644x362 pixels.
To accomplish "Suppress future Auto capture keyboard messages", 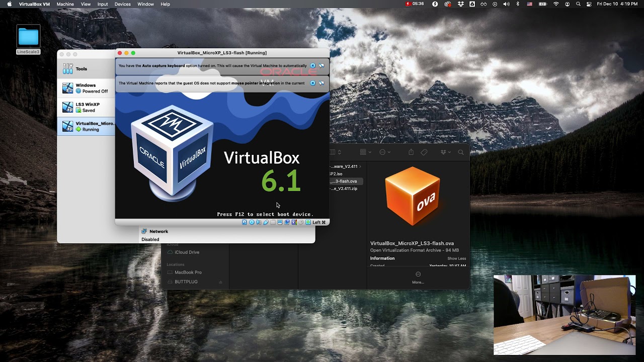I will click(x=321, y=65).
